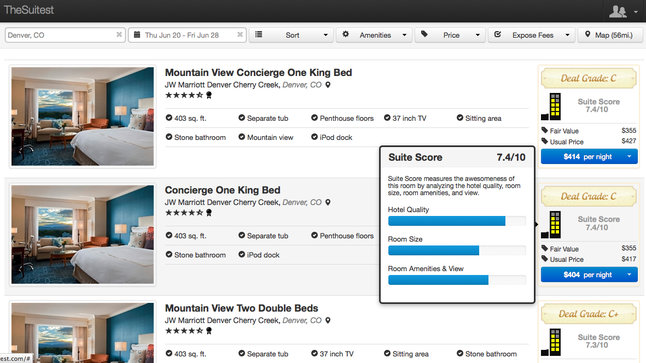Click building icon beside second Suite Score 7.4/10
This screenshot has height=363, width=646.
coord(552,225)
